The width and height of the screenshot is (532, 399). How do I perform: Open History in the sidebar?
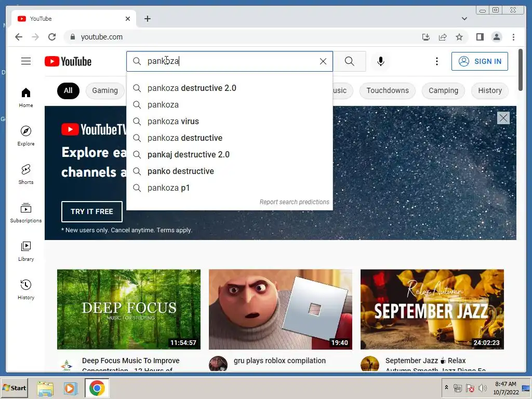(x=26, y=289)
